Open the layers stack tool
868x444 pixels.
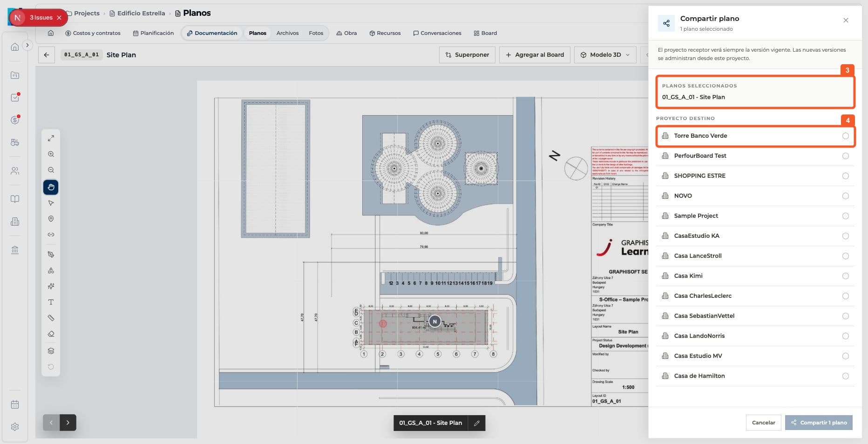pyautogui.click(x=51, y=351)
